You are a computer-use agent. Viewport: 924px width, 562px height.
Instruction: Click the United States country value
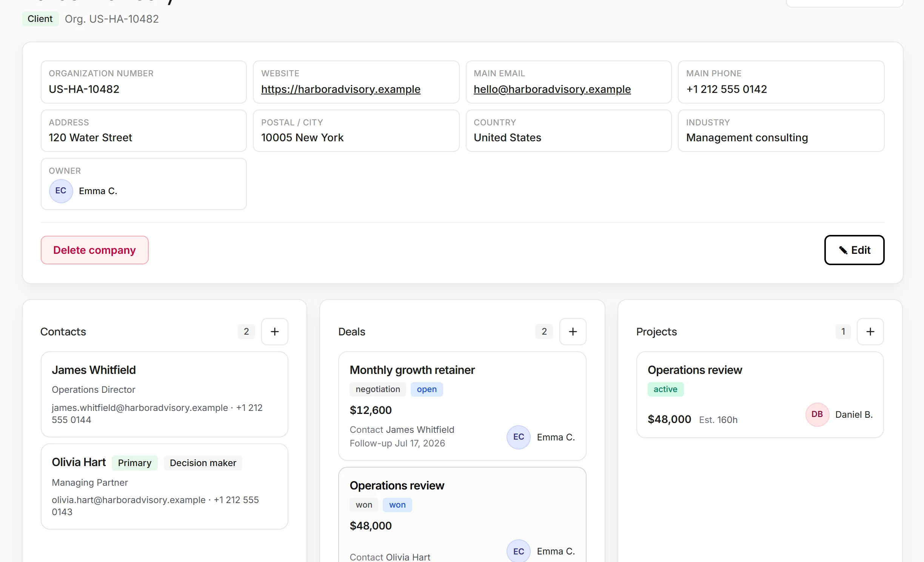pos(507,137)
